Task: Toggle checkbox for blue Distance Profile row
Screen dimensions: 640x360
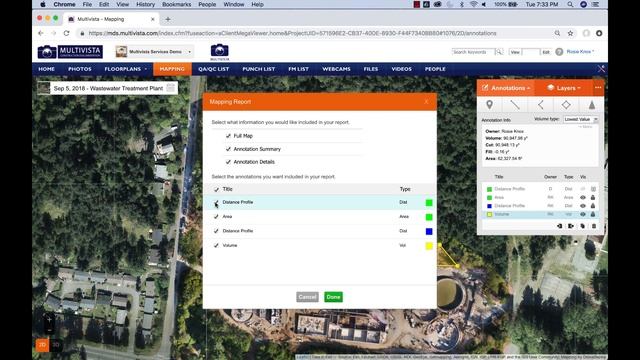Action: [216, 231]
